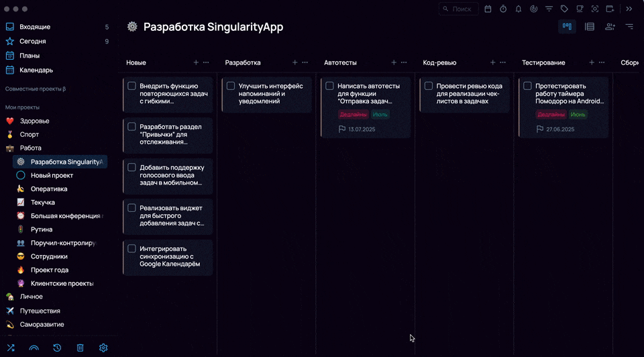Screen dimensions: 644x357
Task: Open Автотесты column options menu
Action: 404,62
